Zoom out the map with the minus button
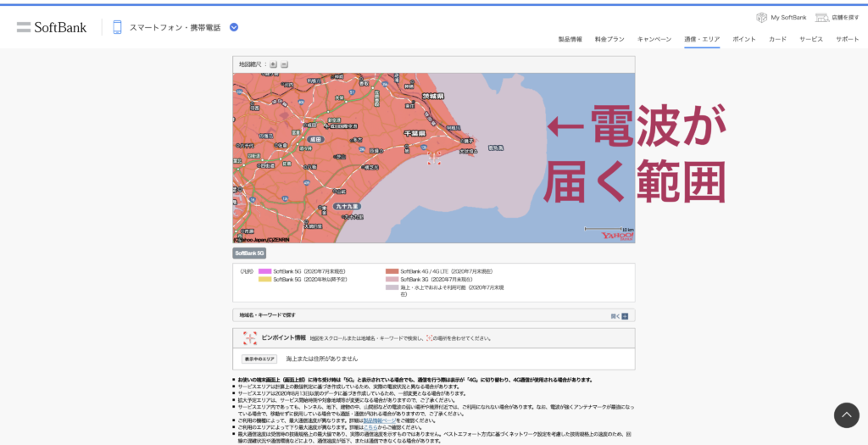Viewport: 868px width, 445px height. (284, 64)
